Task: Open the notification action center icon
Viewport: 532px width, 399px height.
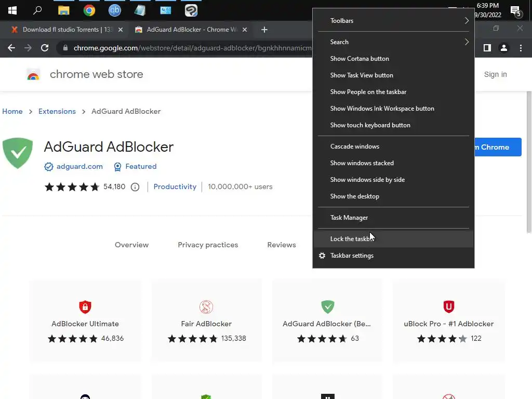Action: click(x=516, y=11)
